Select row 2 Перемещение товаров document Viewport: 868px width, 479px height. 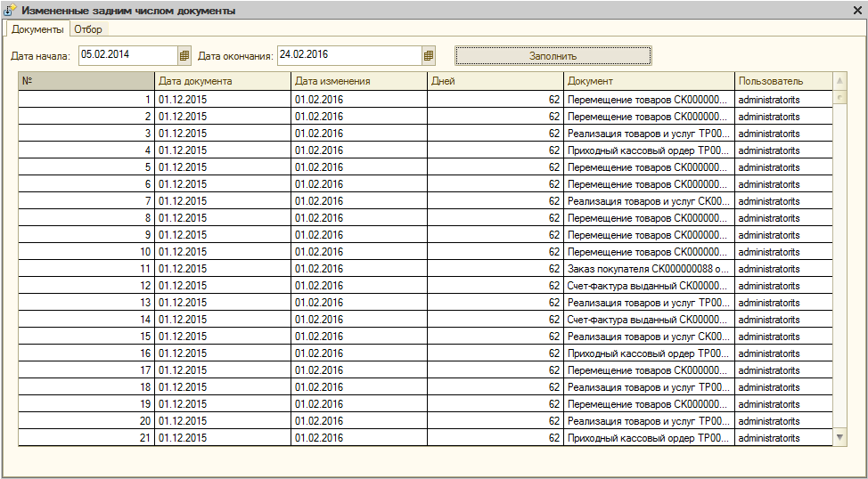649,117
